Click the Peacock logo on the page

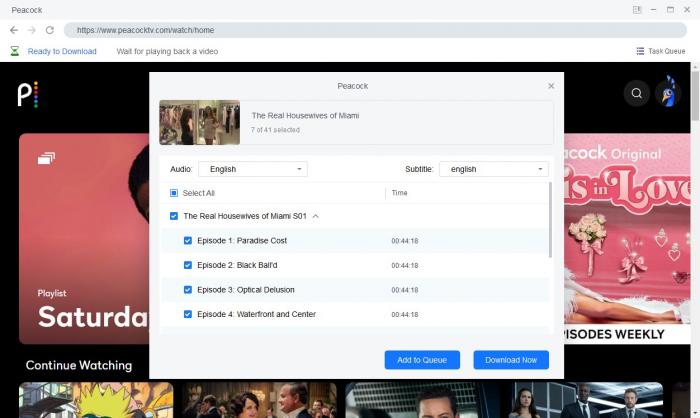[x=28, y=94]
